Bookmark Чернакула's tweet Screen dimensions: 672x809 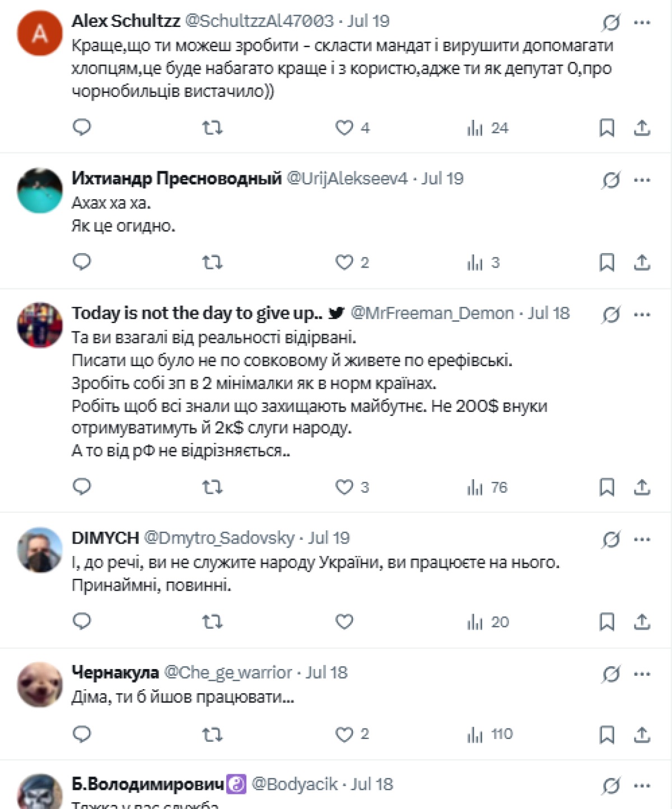pos(606,734)
